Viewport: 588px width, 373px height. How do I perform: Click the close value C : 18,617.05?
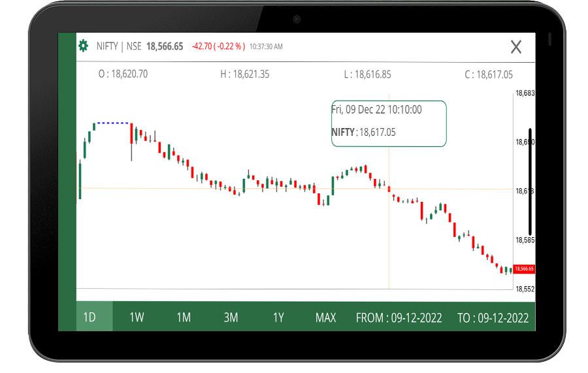click(x=489, y=74)
